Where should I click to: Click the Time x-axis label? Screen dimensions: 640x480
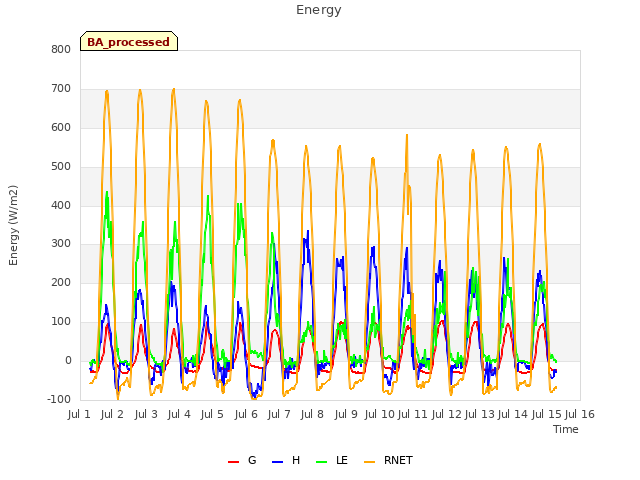566,429
